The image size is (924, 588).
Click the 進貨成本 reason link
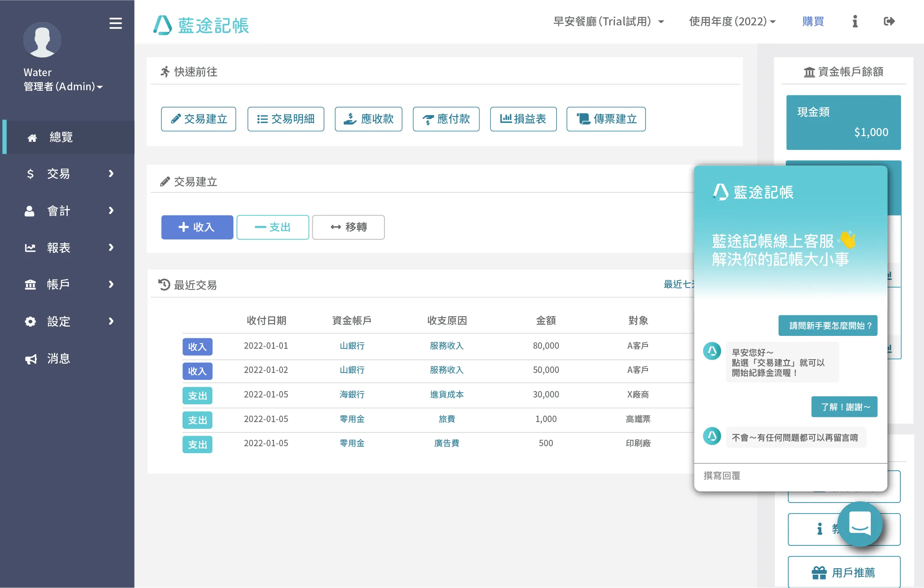446,394
